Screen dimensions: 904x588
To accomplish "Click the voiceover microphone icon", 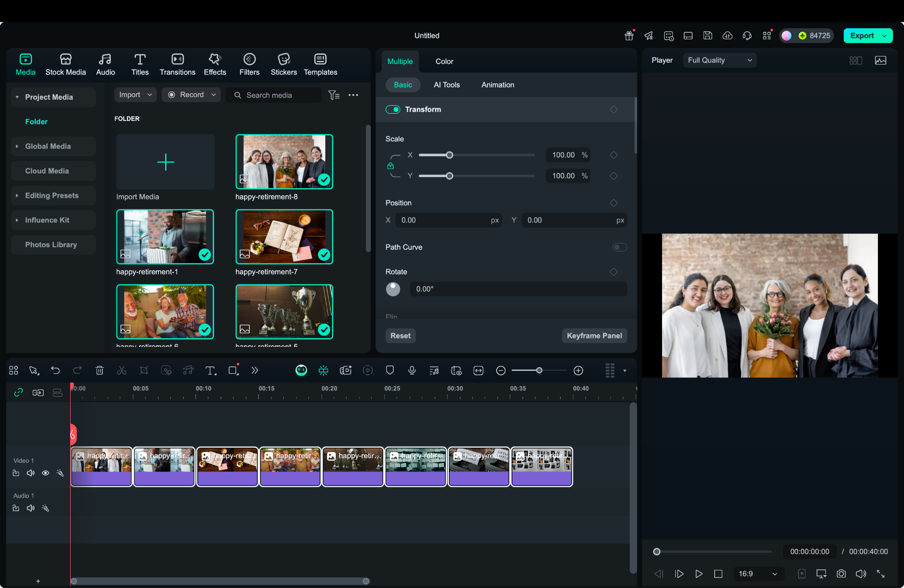I will [x=412, y=370].
